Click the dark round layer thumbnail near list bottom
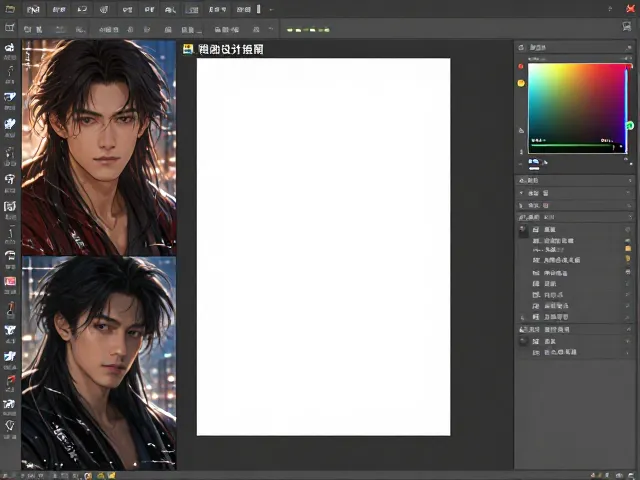The height and width of the screenshot is (480, 640). point(523,341)
